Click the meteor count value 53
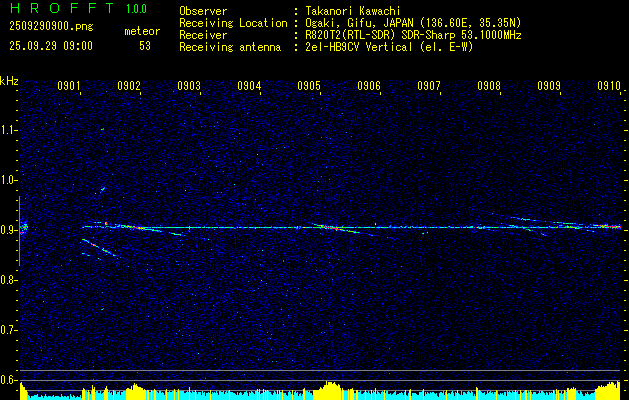Image resolution: width=629 pixels, height=400 pixels. 145,46
